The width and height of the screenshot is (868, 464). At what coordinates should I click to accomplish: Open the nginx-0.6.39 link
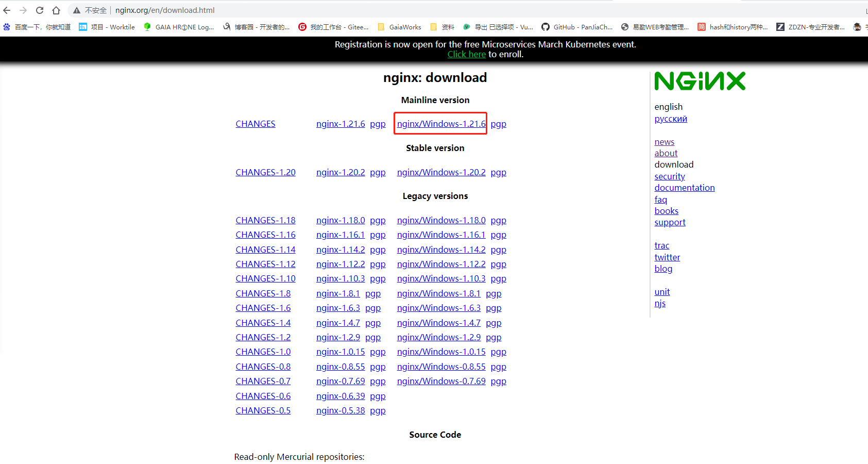pyautogui.click(x=341, y=396)
